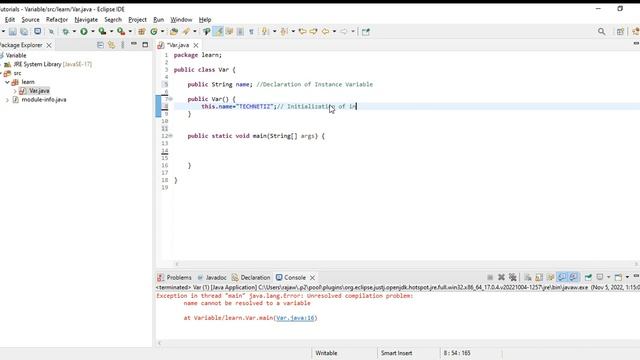
Task: Close the Package Explorer view tab
Action: 49,45
